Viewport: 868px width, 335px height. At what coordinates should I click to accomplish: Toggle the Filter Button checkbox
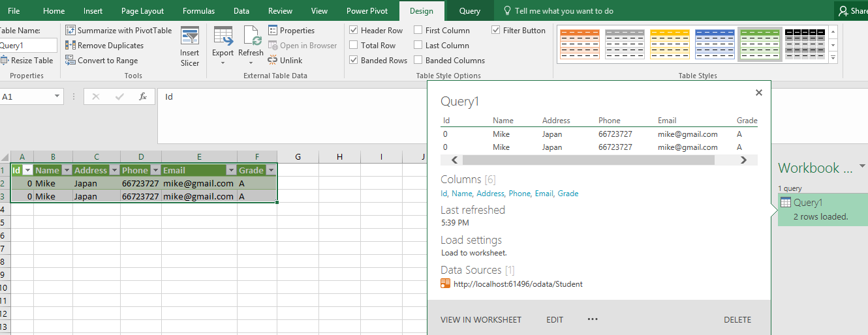pos(496,31)
